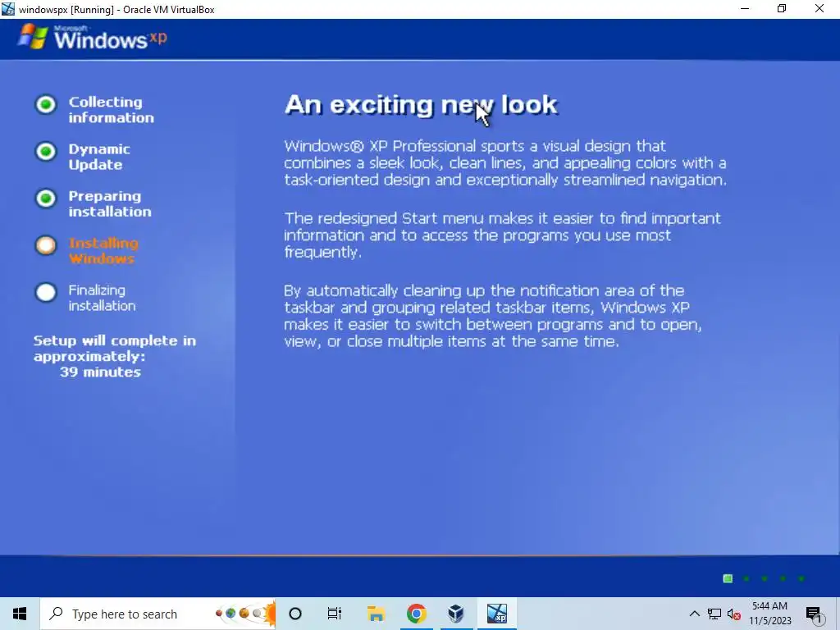Click the paragraph starting By automatically cleaning up

click(x=492, y=316)
